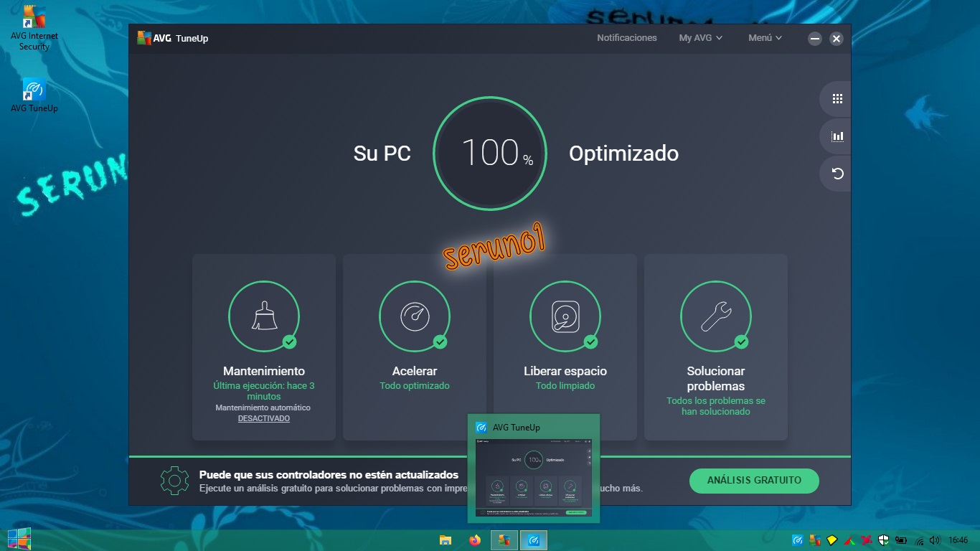This screenshot has height=551, width=980.
Task: Click 'Mantenimiento automático' label
Action: pyautogui.click(x=263, y=408)
